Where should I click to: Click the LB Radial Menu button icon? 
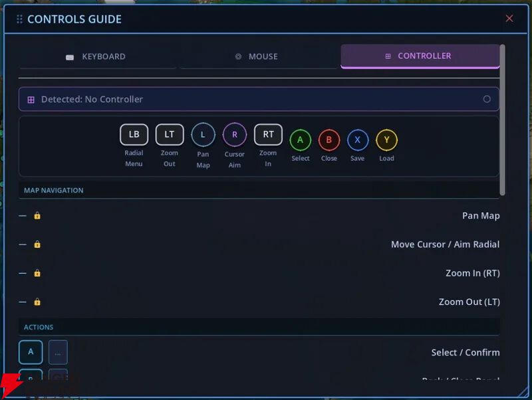[134, 134]
